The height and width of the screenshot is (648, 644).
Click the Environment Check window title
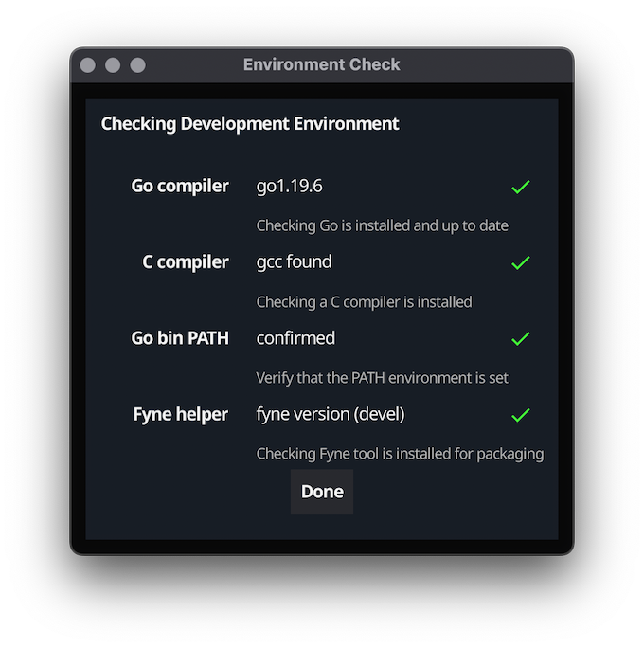(x=321, y=64)
